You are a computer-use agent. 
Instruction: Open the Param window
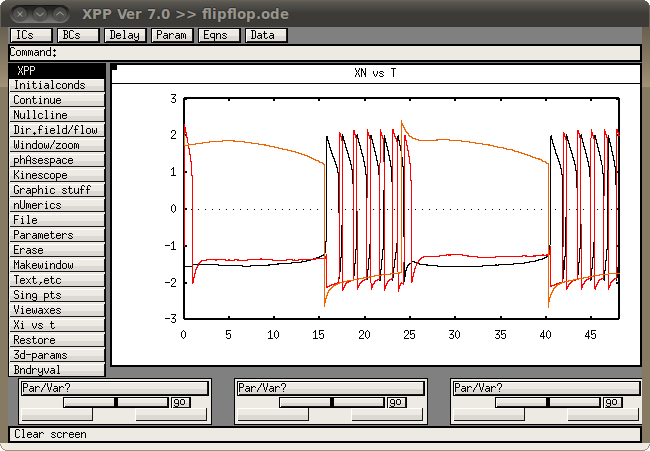point(172,35)
